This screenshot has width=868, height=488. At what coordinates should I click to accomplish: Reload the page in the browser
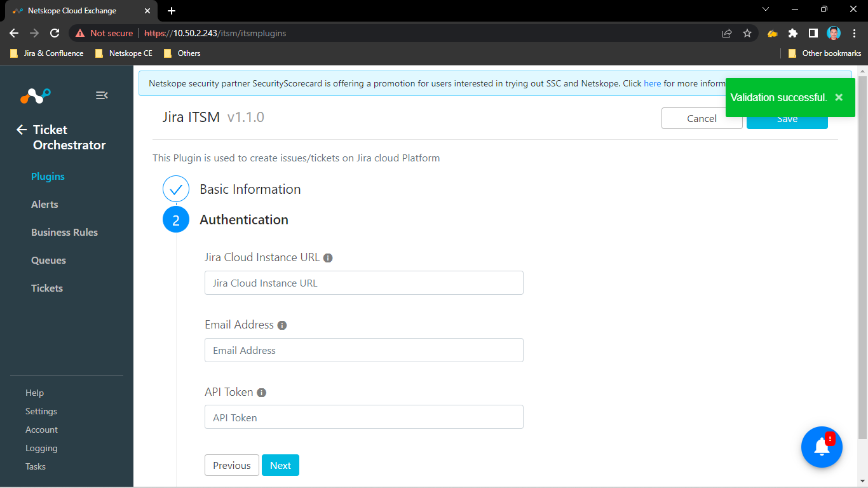point(55,33)
